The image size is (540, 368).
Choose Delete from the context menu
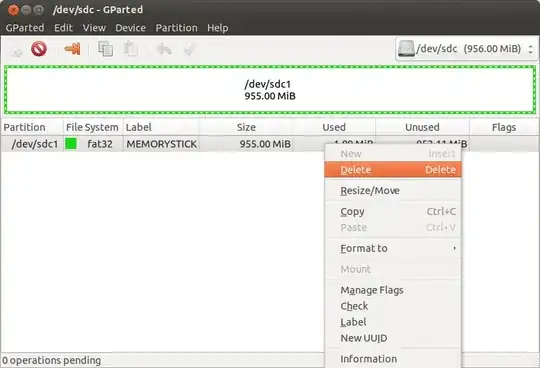[x=393, y=170]
